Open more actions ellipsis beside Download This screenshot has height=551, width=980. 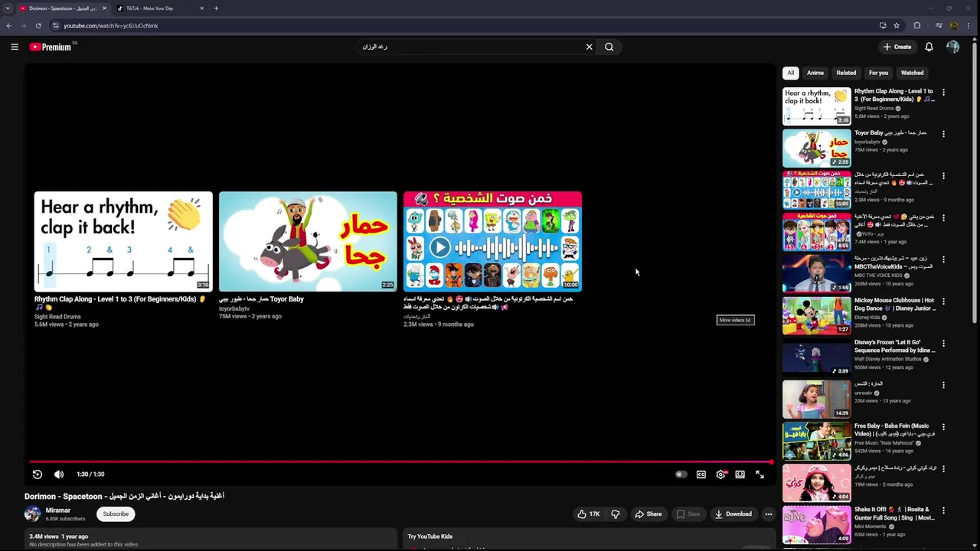coord(769,514)
